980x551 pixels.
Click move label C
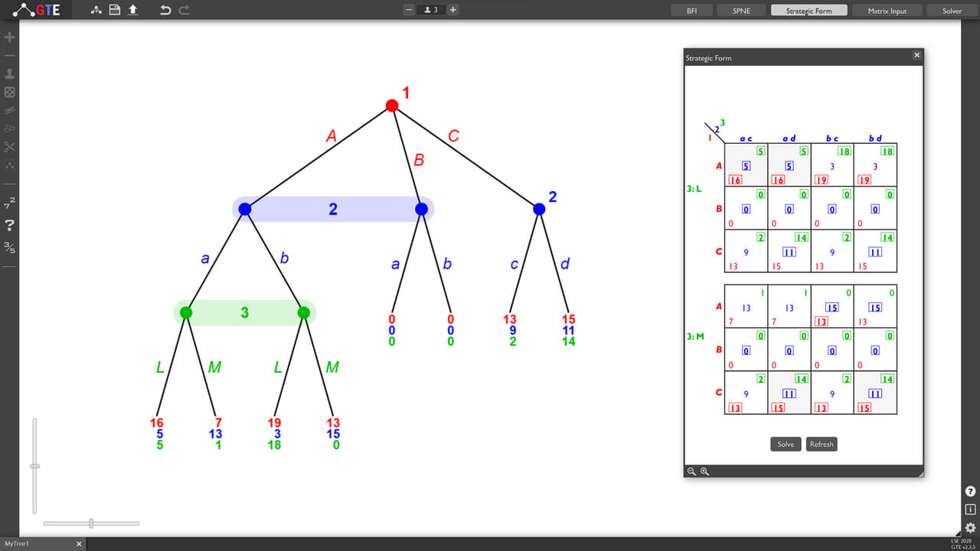tap(453, 136)
